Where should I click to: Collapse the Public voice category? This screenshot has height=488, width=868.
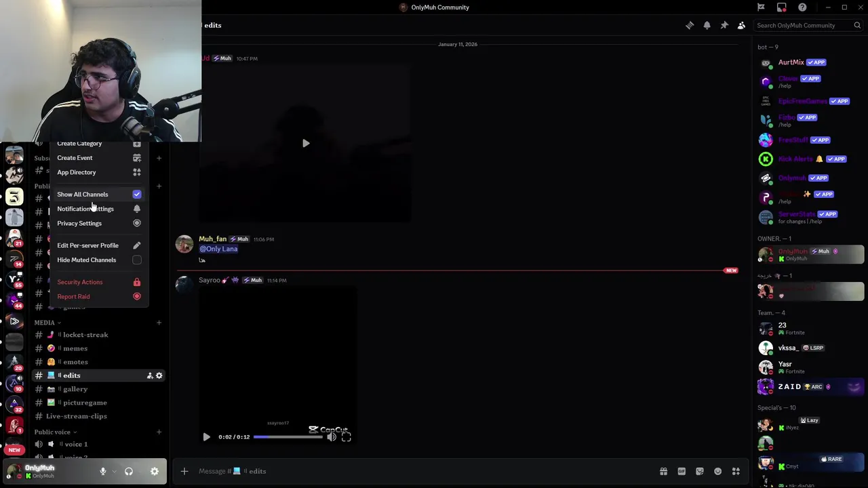[x=56, y=432]
